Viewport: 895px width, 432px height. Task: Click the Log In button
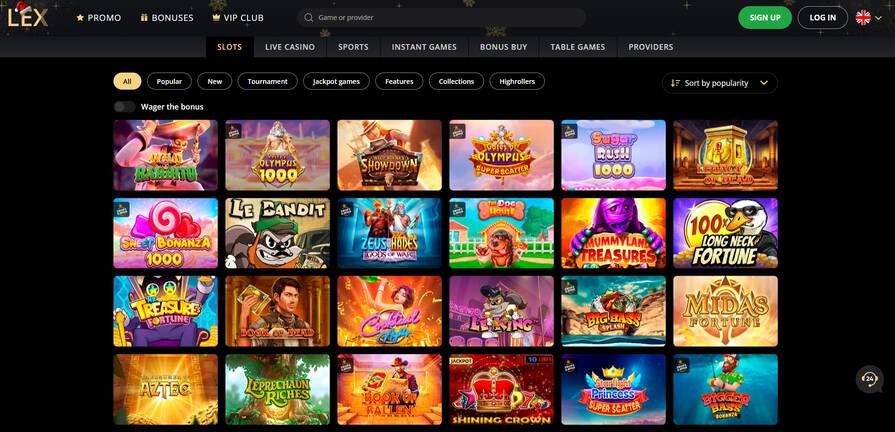click(823, 18)
